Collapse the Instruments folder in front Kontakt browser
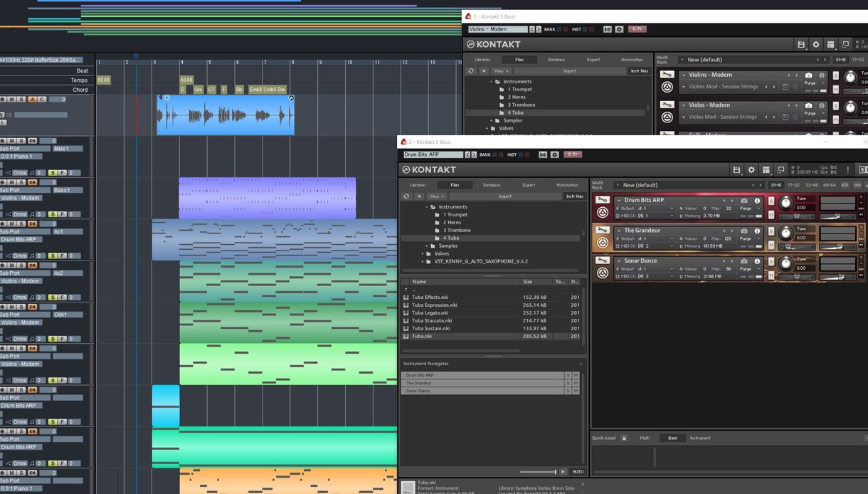The height and width of the screenshot is (494, 868). (x=428, y=207)
